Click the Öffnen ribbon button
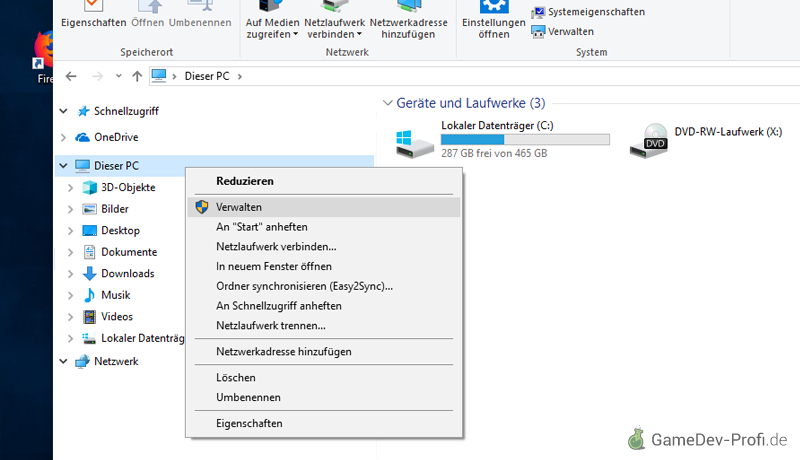This screenshot has height=460, width=800. pos(147,14)
